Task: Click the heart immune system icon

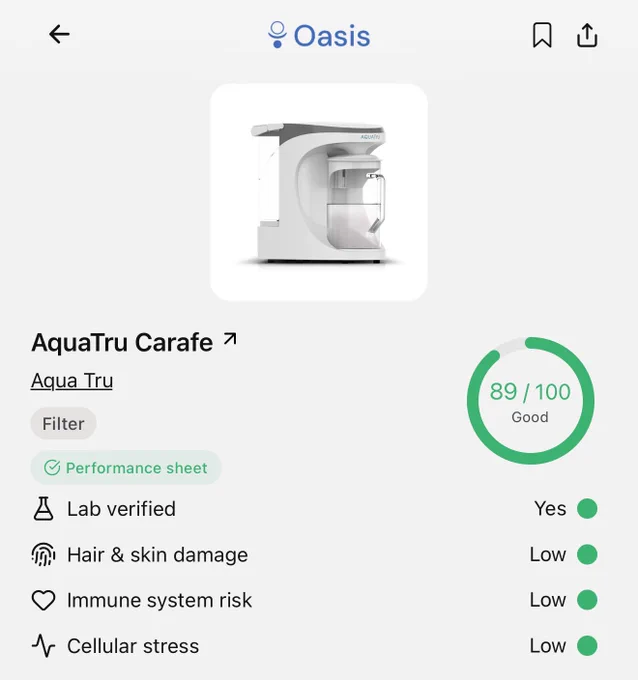Action: click(43, 600)
